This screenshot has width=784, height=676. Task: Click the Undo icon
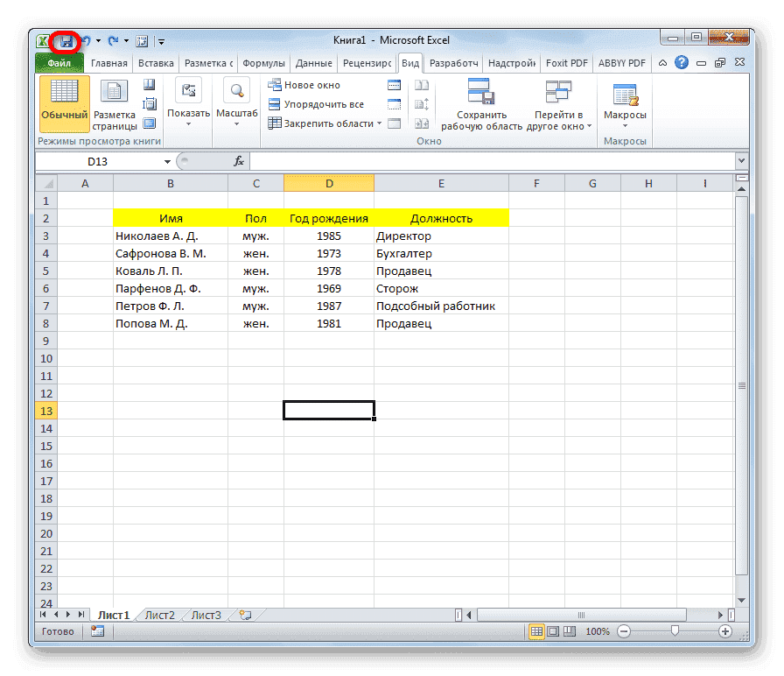tap(86, 41)
